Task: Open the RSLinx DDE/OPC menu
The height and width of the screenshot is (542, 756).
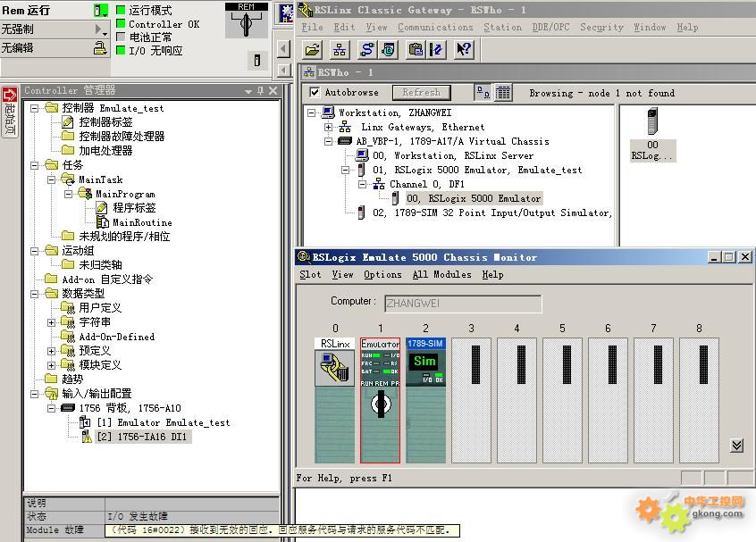Action: click(x=550, y=28)
